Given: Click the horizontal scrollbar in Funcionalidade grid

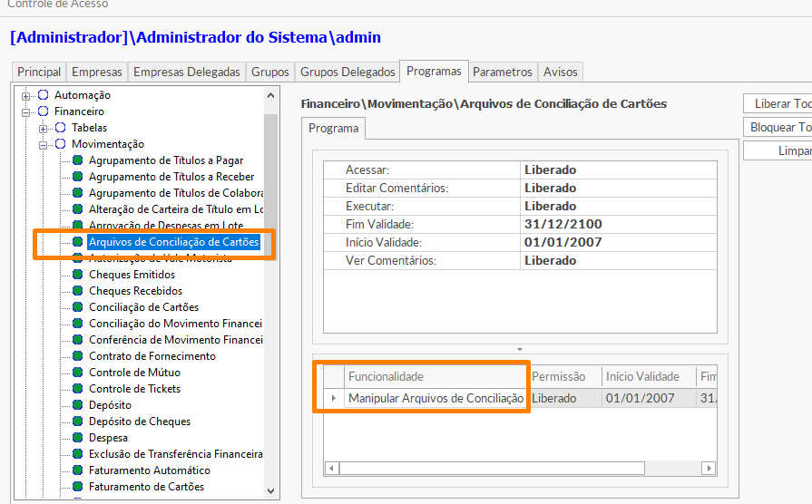Looking at the screenshot, I should (x=492, y=469).
